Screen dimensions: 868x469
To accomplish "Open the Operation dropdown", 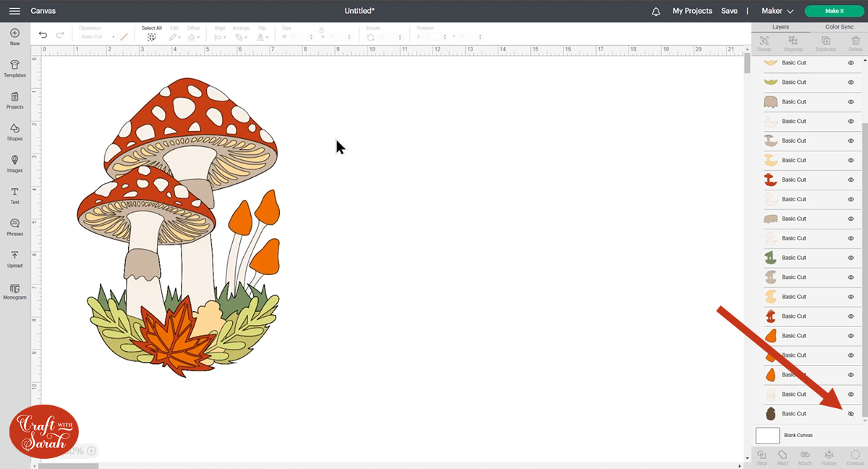I will click(100, 35).
